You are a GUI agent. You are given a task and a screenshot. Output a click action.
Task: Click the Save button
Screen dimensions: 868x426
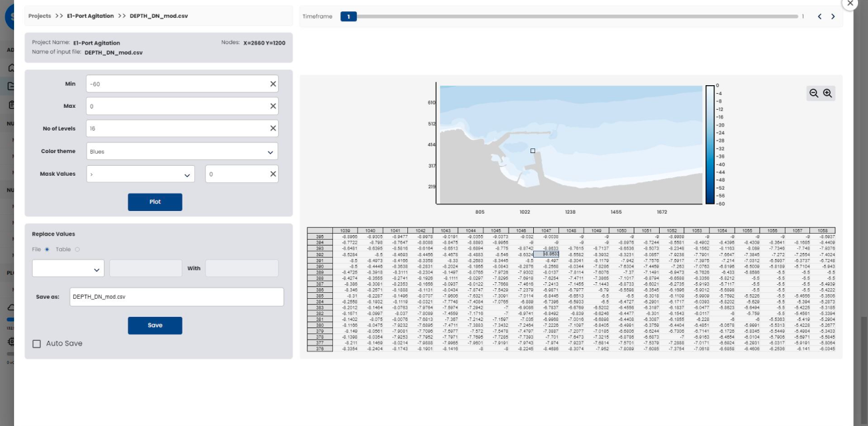[x=155, y=325]
